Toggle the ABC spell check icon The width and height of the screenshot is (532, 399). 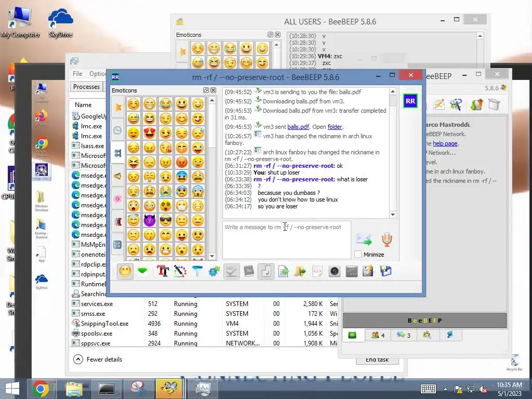tap(231, 271)
